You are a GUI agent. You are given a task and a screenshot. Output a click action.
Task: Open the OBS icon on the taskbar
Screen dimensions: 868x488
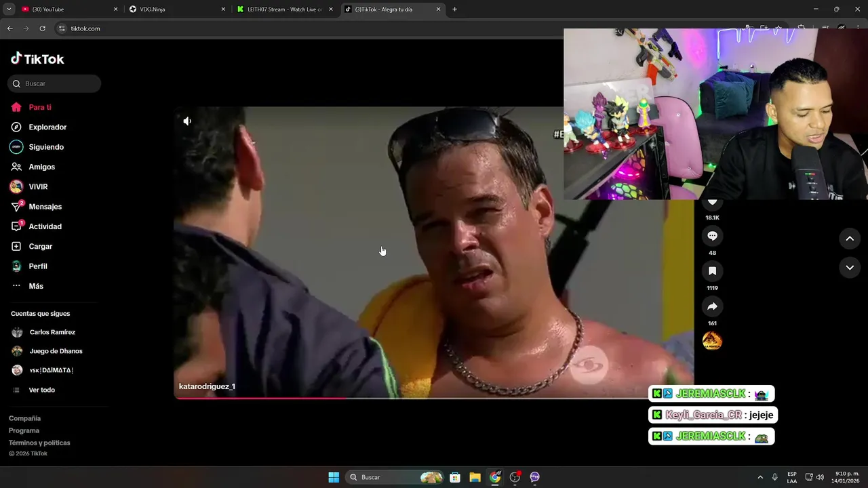click(515, 477)
